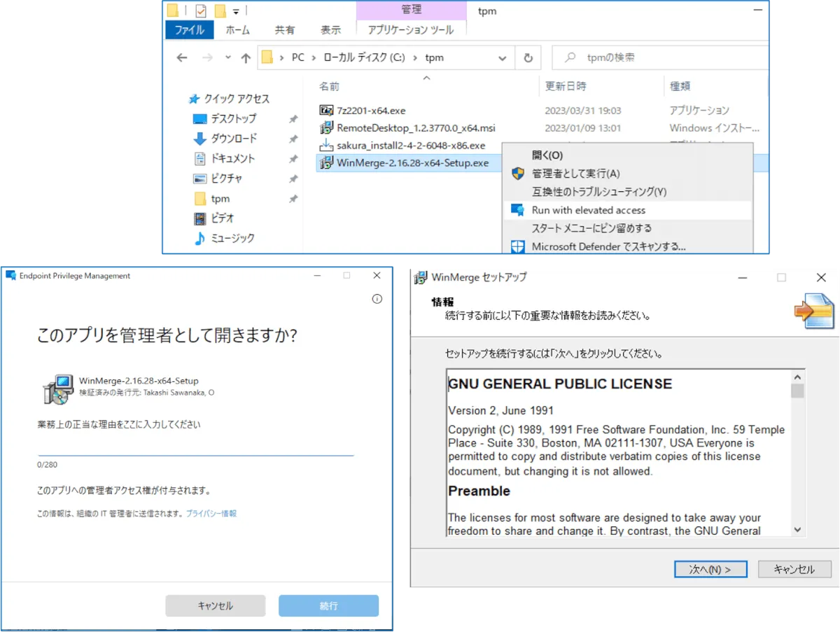This screenshot has height=632, width=840.
Task: Click the WinMerge setup title bar icon
Action: coord(421,277)
